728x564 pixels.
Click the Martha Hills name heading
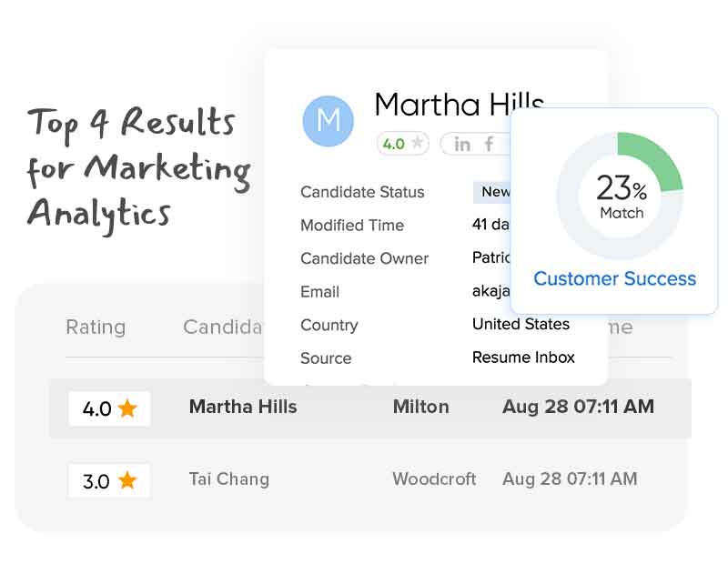point(459,106)
